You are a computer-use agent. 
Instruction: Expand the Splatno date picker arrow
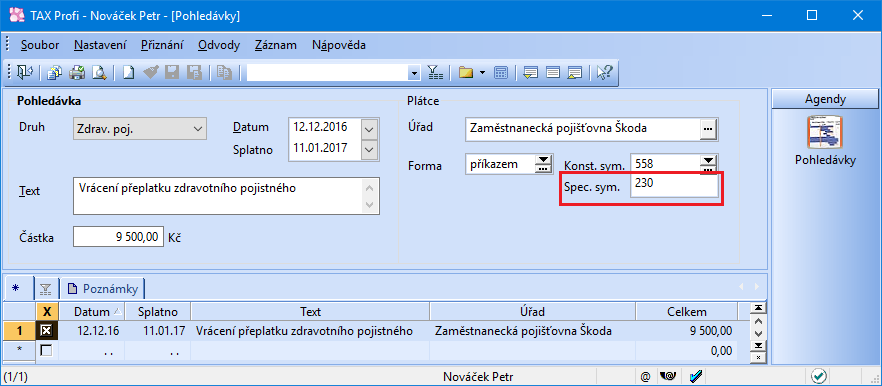[369, 150]
